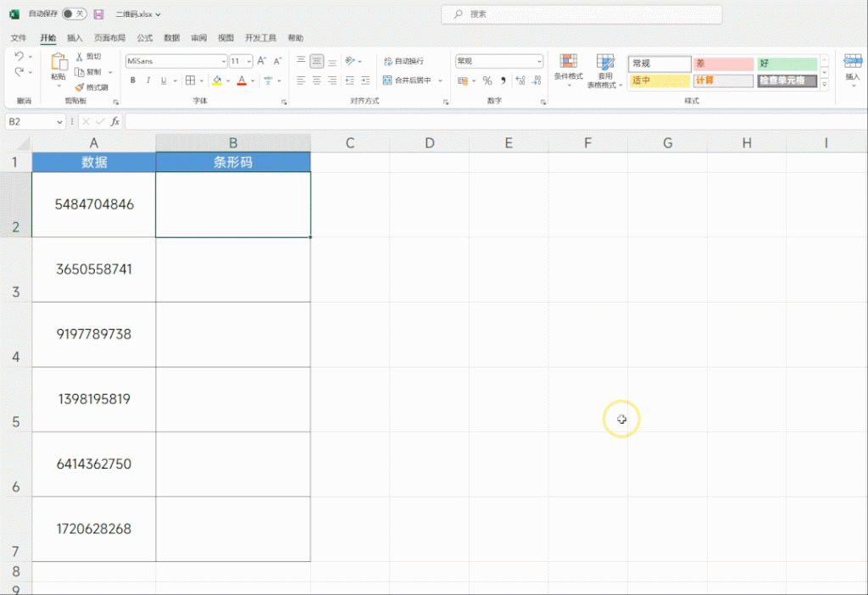The image size is (868, 595).
Task: Apply the Good (好) cell style
Action: [787, 64]
